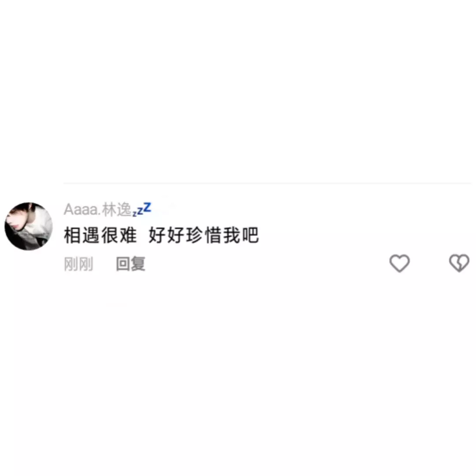Mark the 相遇很难 comment as disliked
The image size is (476, 476).
pyautogui.click(x=459, y=263)
